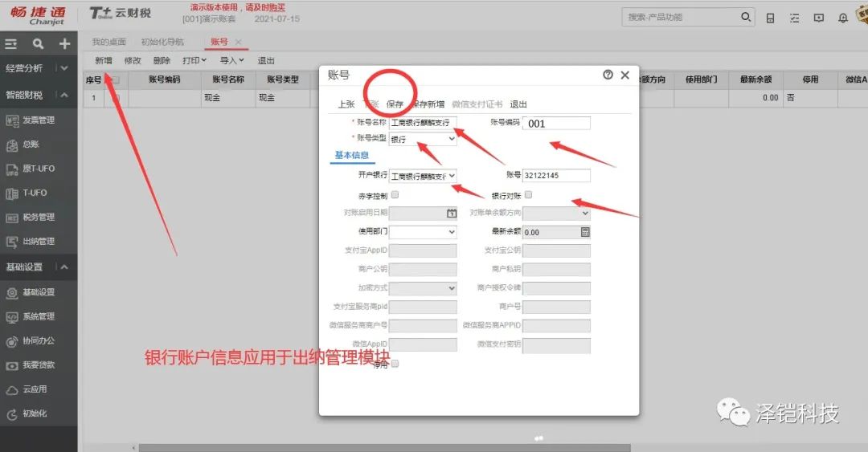The image size is (868, 452).
Task: Click the sidebar search magnifier icon
Action: click(x=38, y=44)
